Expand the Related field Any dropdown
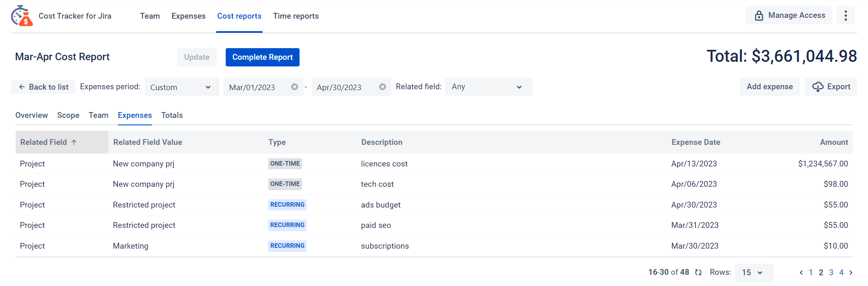This screenshot has height=286, width=868. (488, 87)
